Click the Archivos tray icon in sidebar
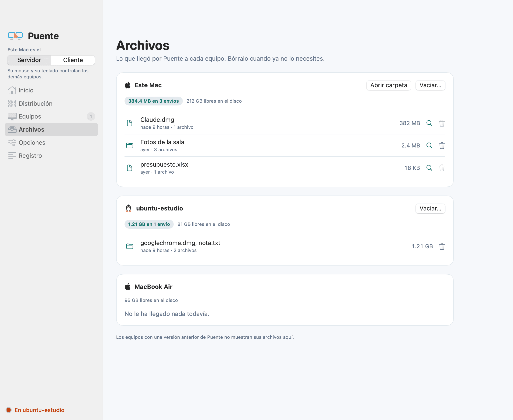This screenshot has width=513, height=420. 12,129
